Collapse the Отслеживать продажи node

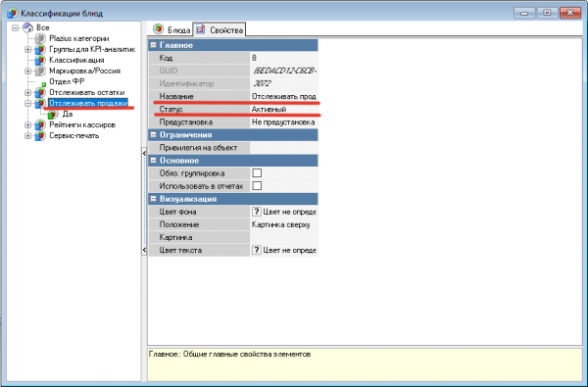click(28, 103)
